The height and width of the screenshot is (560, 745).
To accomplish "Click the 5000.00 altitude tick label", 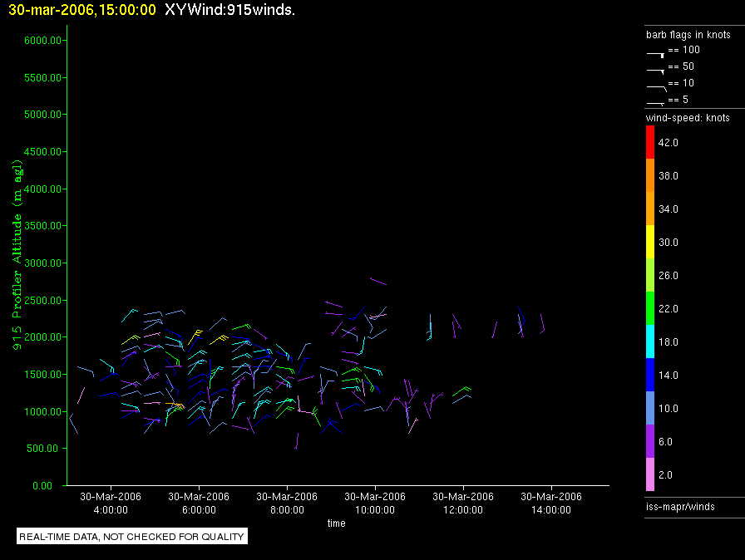I will [x=42, y=115].
